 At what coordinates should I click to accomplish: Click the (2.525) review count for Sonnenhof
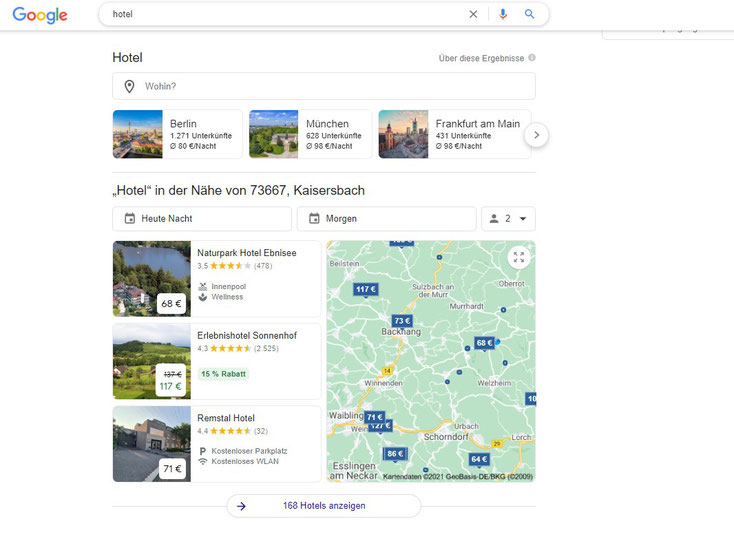click(266, 348)
